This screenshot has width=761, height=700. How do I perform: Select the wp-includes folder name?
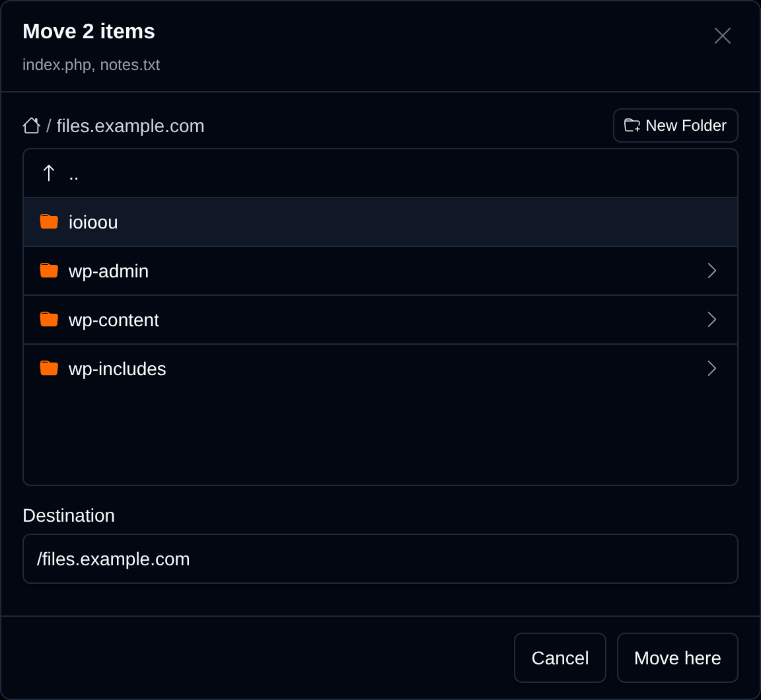pos(118,369)
